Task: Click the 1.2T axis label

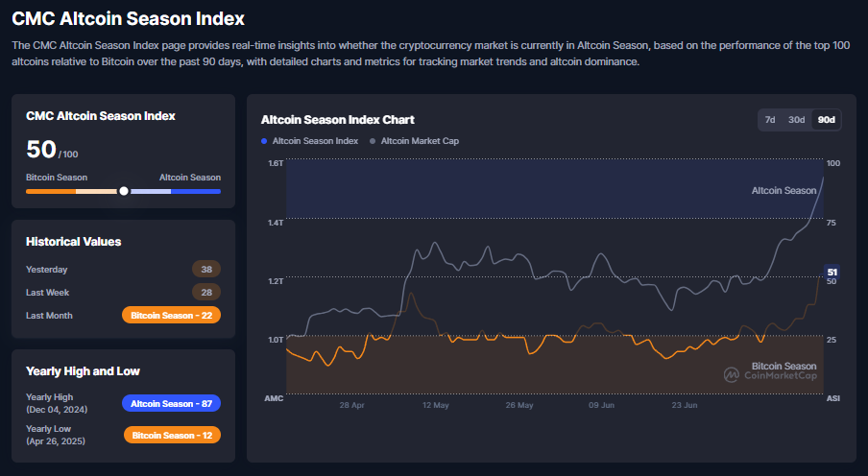Action: coord(276,281)
